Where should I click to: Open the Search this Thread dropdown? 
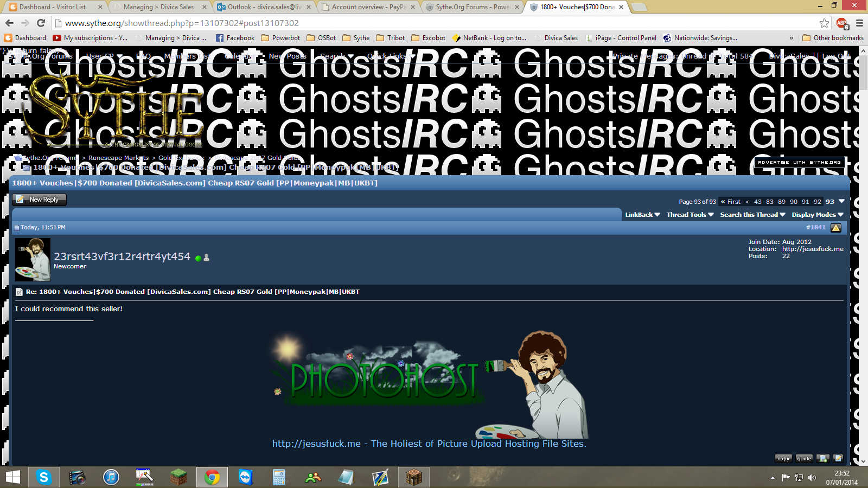point(752,215)
